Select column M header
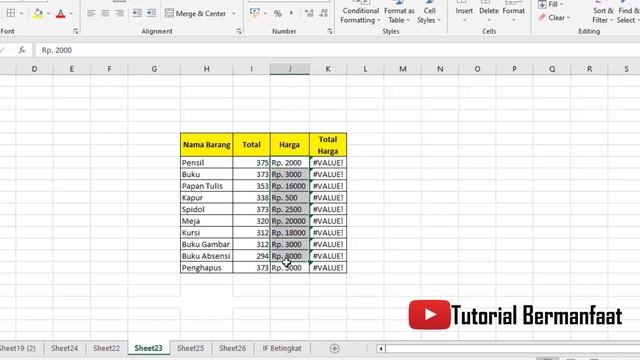The width and height of the screenshot is (640, 360). click(402, 69)
